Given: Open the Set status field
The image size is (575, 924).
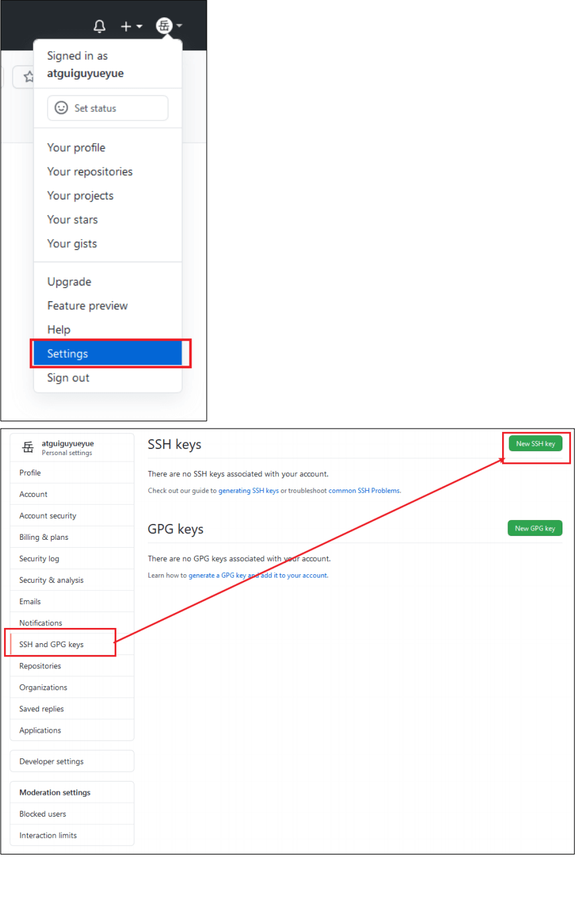Looking at the screenshot, I should click(107, 108).
